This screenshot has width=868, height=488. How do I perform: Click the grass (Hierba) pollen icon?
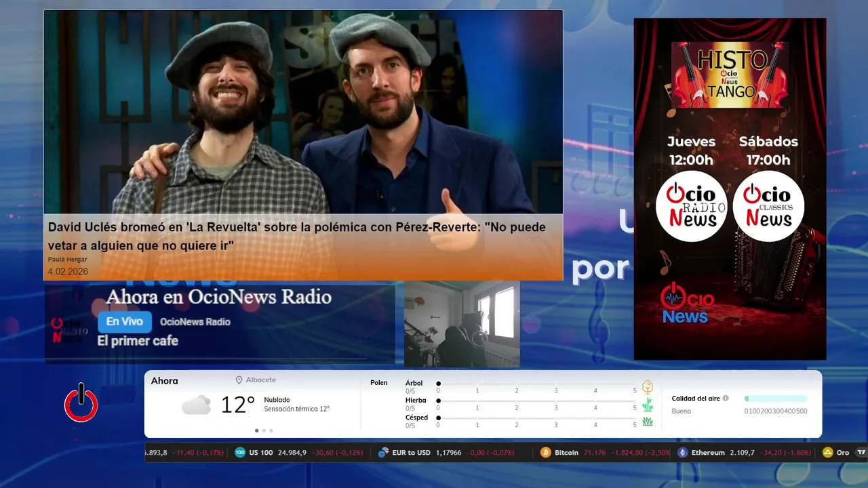click(648, 405)
